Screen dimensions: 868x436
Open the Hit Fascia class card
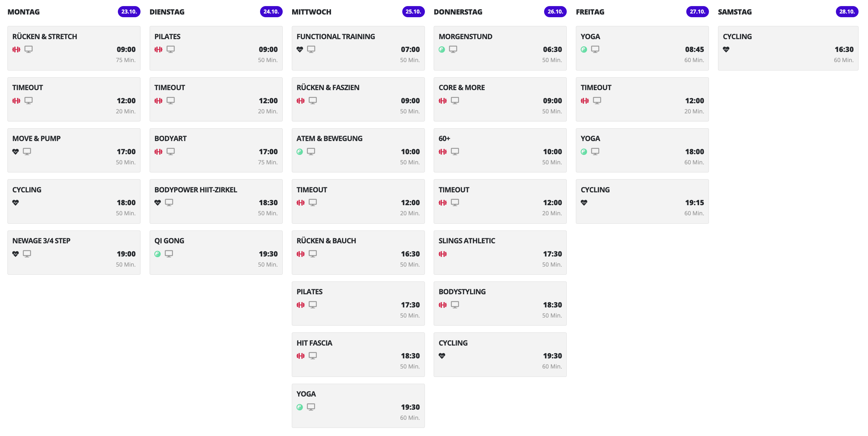tap(358, 355)
